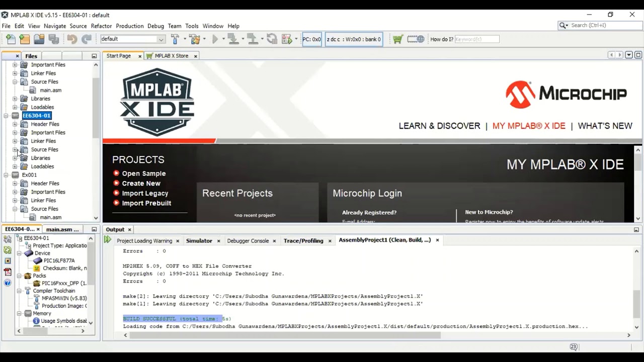
Task: Click the Build Project hammer icon
Action: (x=175, y=39)
